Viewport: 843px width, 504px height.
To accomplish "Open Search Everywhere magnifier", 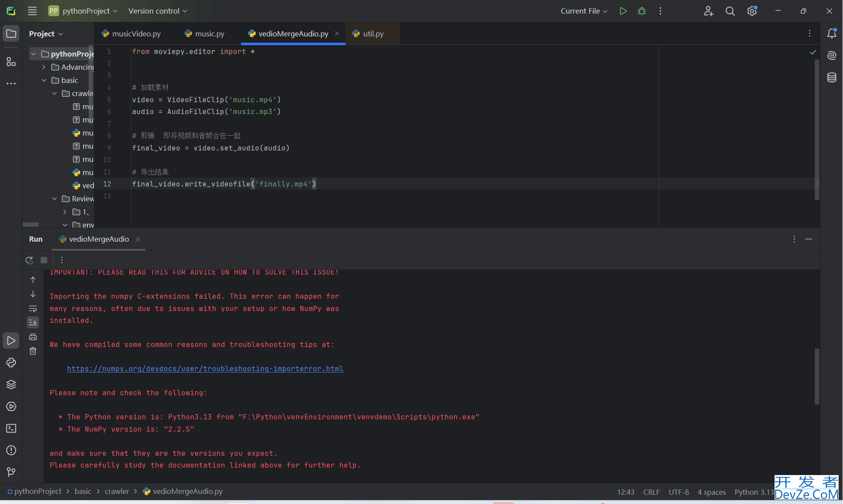I will tap(730, 11).
